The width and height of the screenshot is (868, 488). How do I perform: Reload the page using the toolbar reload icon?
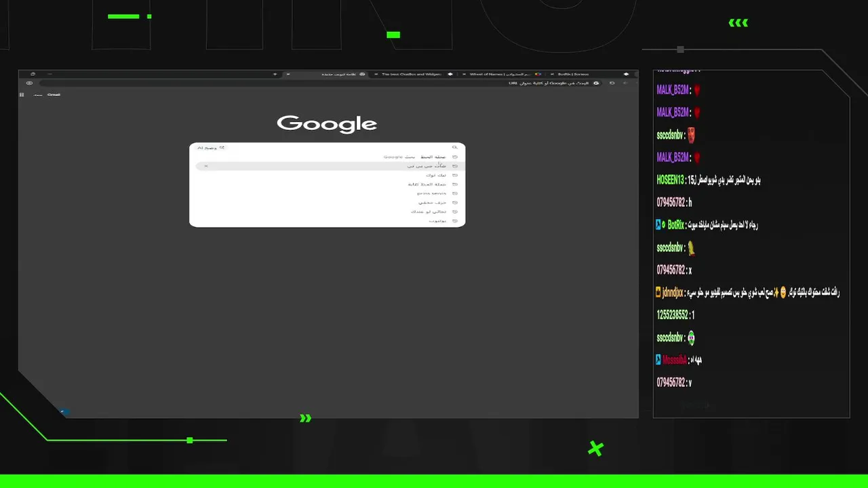[612, 83]
